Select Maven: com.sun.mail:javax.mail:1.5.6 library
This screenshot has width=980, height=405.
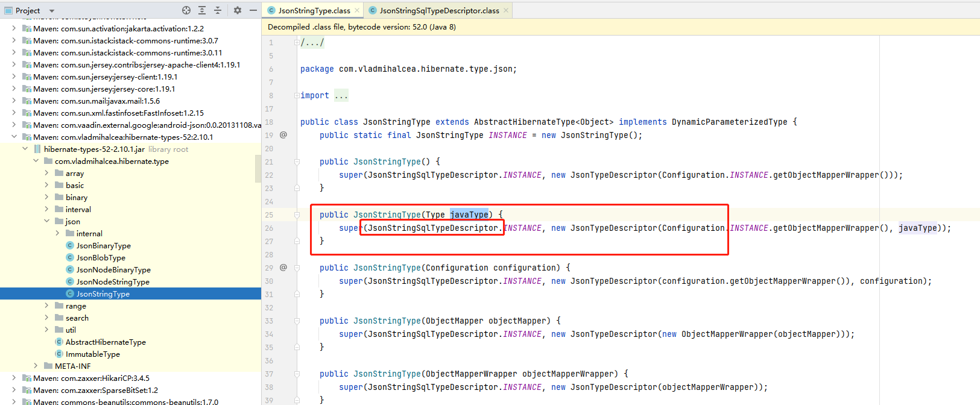[x=96, y=101]
